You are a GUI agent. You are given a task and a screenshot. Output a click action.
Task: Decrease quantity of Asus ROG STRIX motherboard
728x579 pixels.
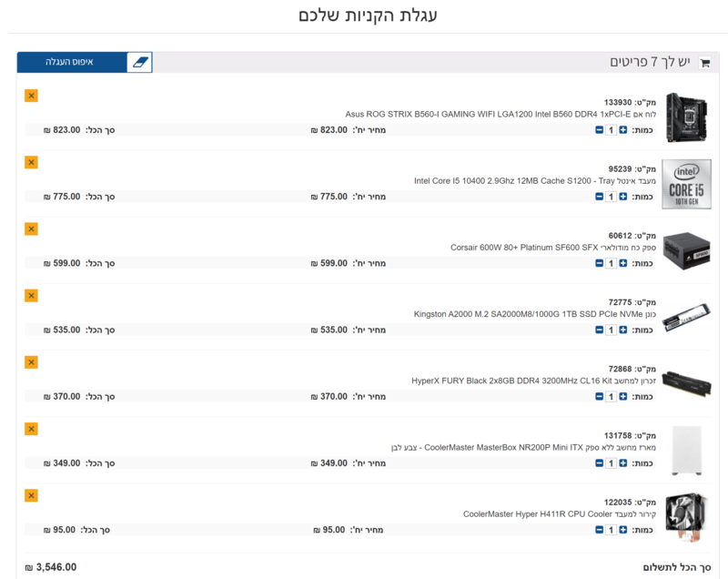coord(600,130)
